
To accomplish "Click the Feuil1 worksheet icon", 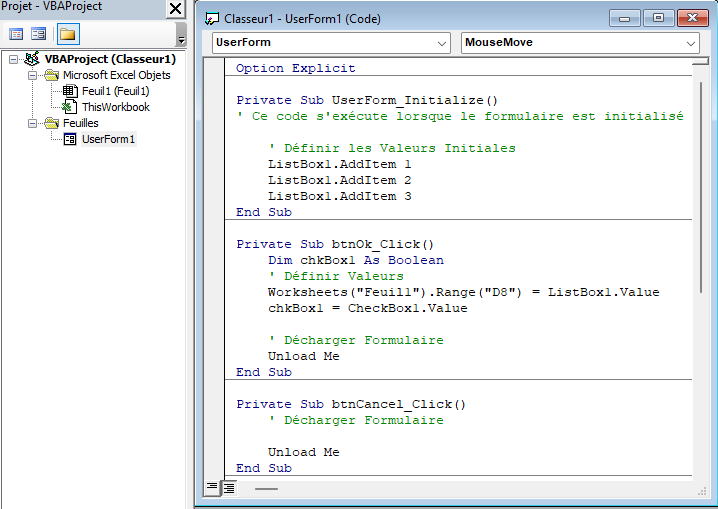I will [70, 91].
